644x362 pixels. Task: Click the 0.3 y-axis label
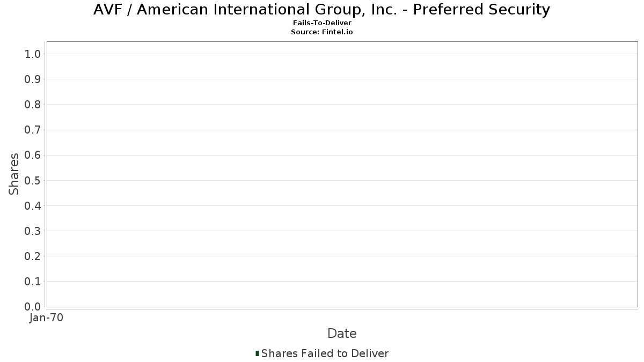point(33,231)
